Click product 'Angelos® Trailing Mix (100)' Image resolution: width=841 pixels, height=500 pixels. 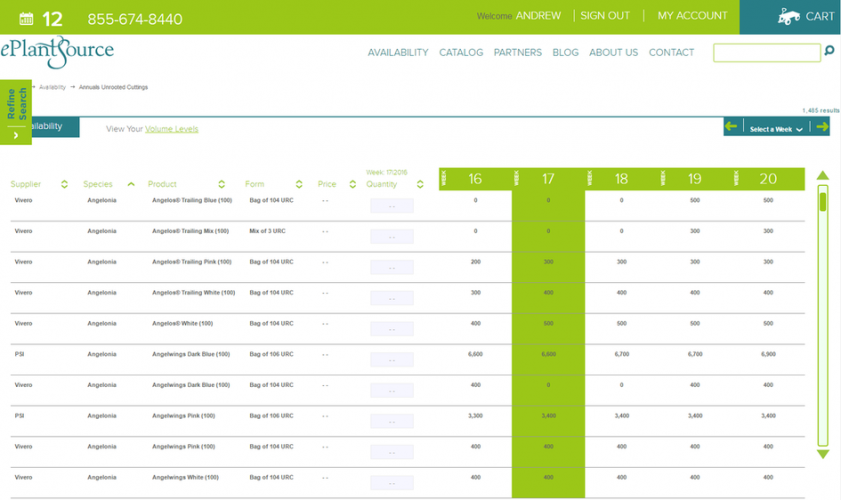click(190, 231)
